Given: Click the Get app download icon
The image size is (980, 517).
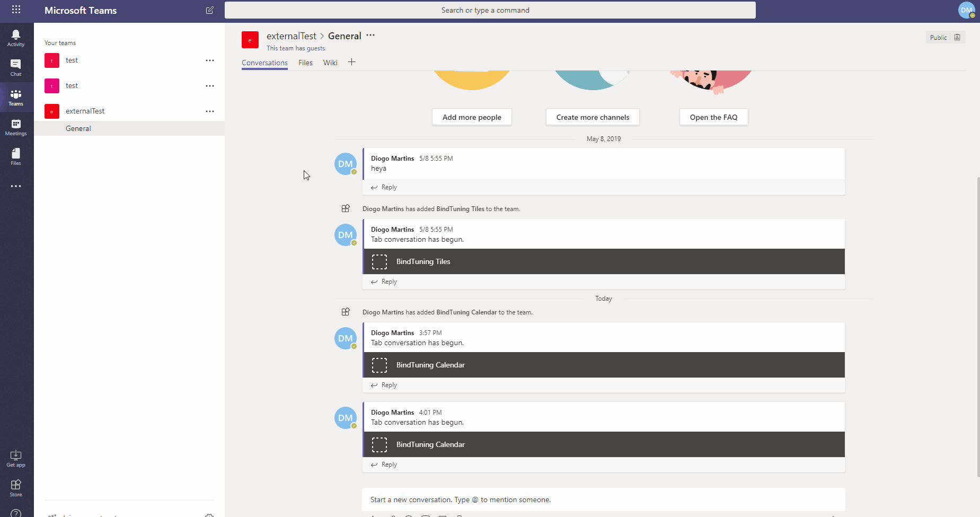Looking at the screenshot, I should [x=16, y=459].
